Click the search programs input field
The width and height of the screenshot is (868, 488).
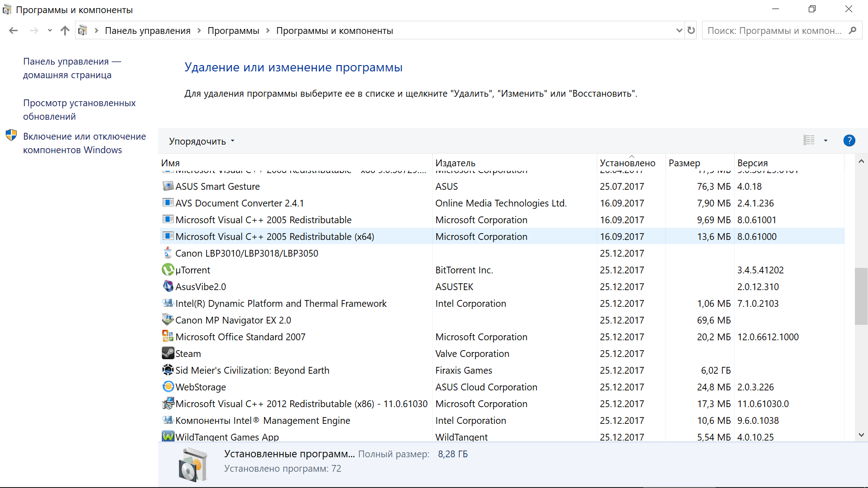[x=774, y=30]
